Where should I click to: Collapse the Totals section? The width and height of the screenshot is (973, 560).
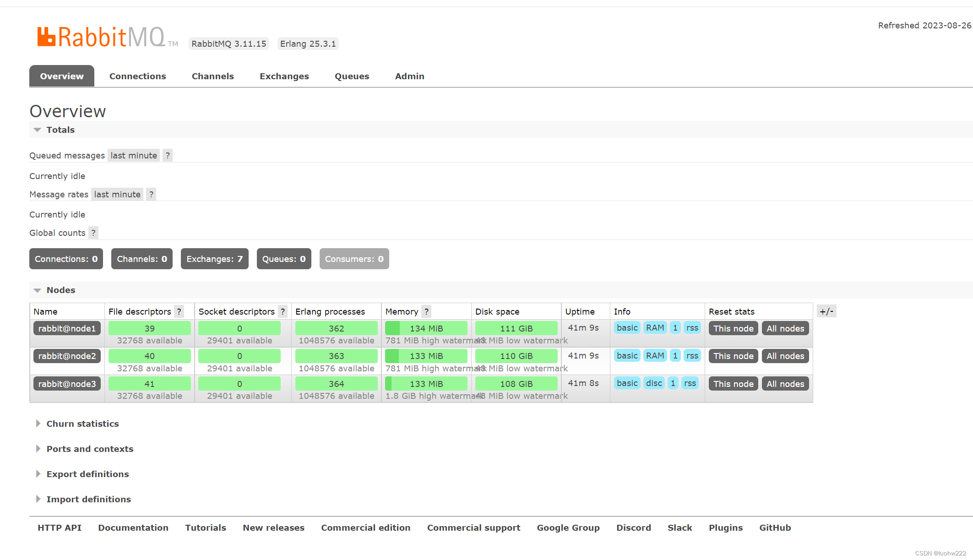click(x=60, y=130)
